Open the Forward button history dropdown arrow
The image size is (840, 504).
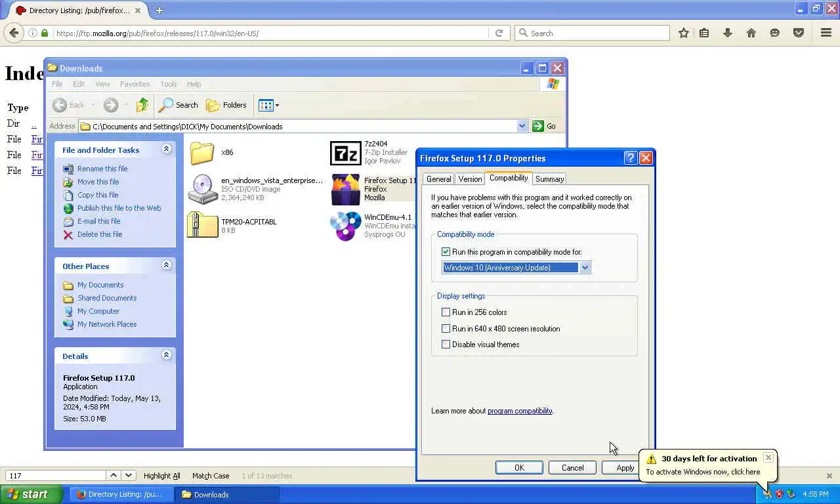pos(126,105)
